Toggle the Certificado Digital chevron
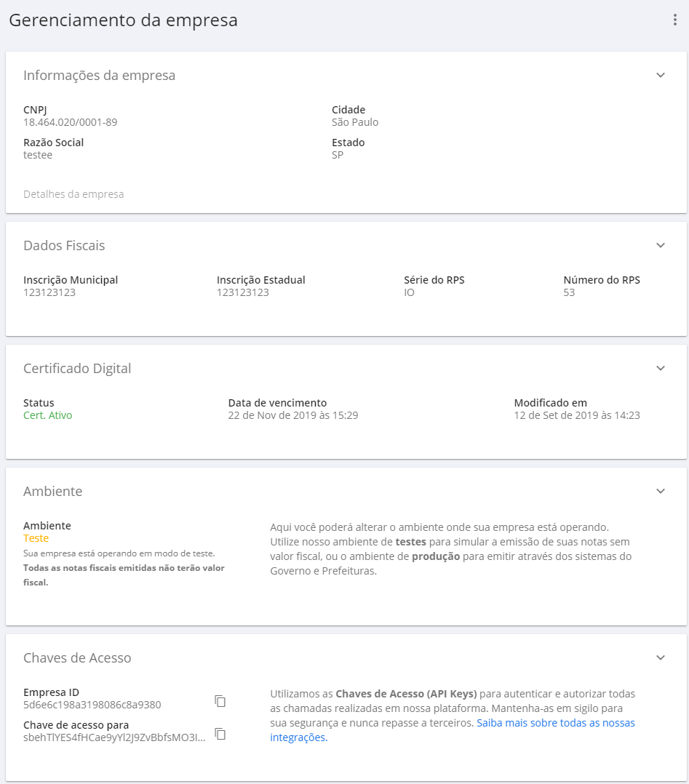The image size is (689, 784). [660, 369]
